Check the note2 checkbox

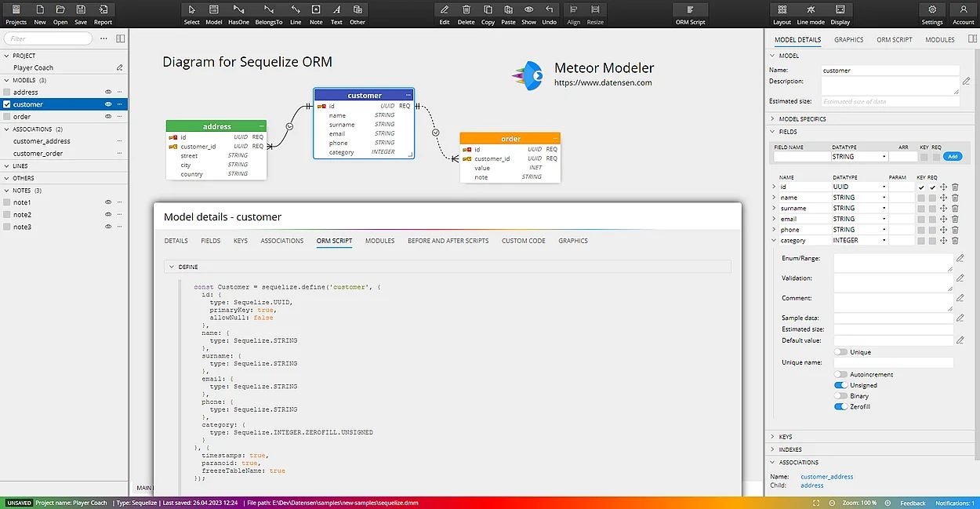(7, 215)
